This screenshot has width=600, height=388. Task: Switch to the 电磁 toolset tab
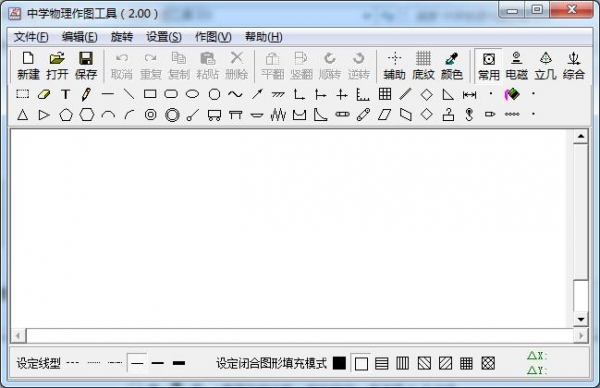[x=517, y=65]
